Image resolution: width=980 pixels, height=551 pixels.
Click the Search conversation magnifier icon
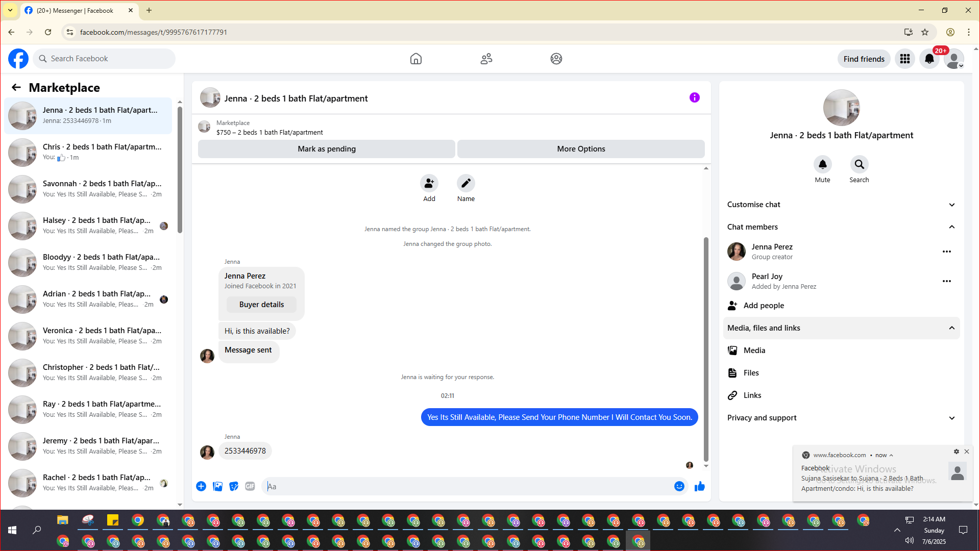(859, 164)
